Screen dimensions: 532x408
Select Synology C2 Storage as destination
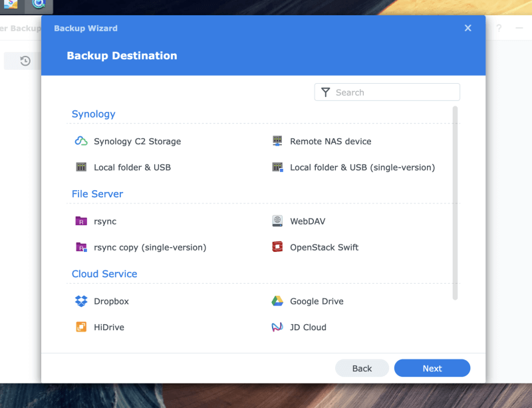pos(135,141)
